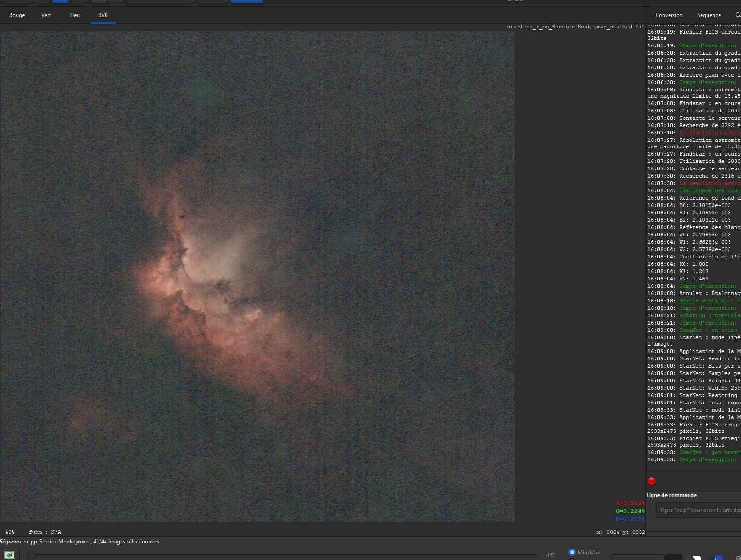
Task: Select the RVB composite tab
Action: click(103, 15)
